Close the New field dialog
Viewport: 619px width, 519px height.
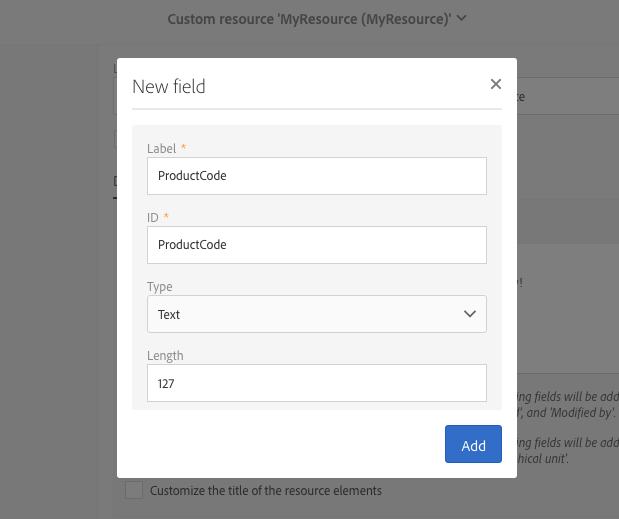[x=496, y=85]
